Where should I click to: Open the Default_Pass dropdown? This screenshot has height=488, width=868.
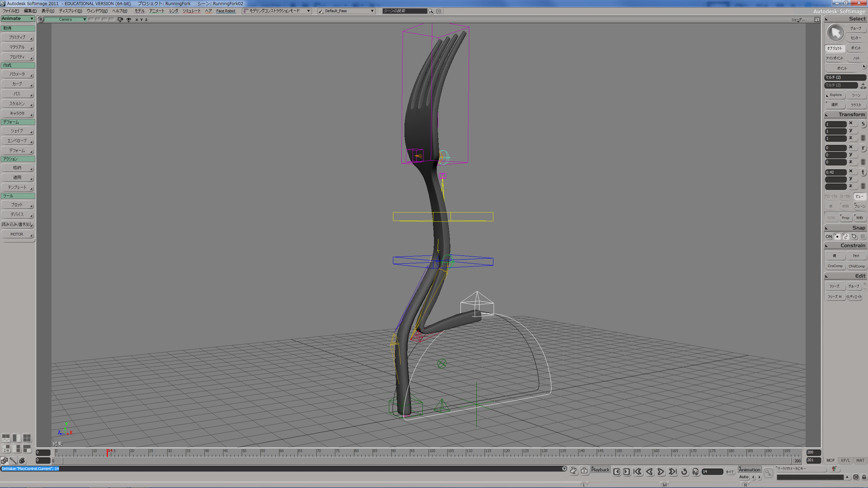[x=346, y=11]
